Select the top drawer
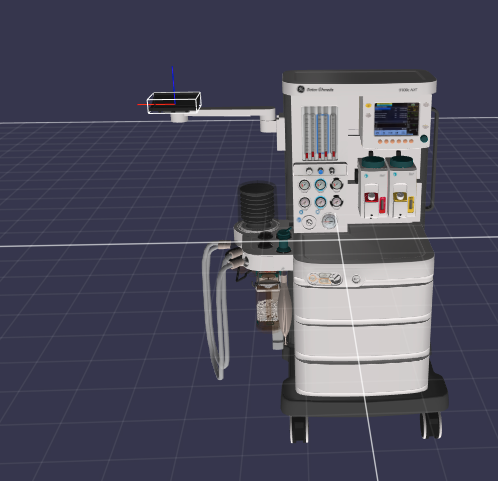 (x=363, y=301)
